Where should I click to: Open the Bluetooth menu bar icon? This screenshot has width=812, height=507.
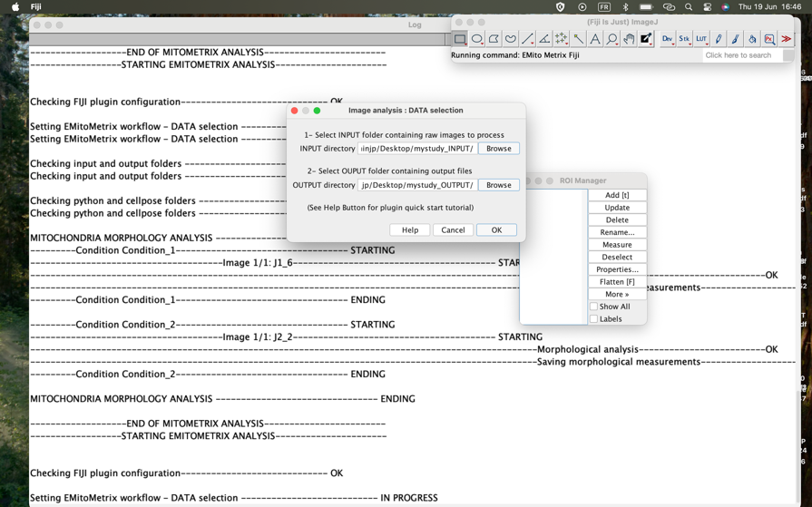click(625, 6)
